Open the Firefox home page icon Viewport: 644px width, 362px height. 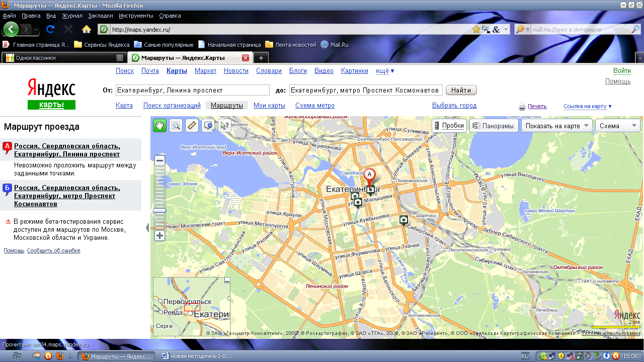(x=87, y=29)
